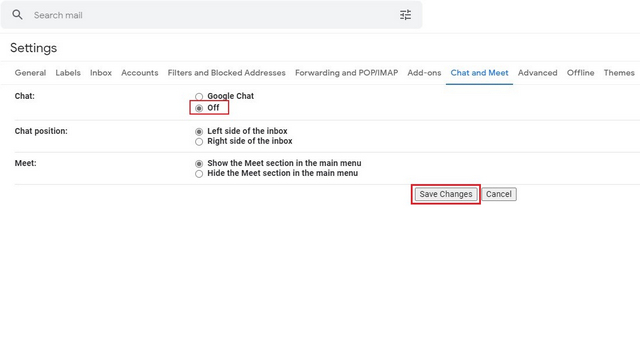640x360 pixels.
Task: Click the Settings heading text
Action: (x=33, y=48)
